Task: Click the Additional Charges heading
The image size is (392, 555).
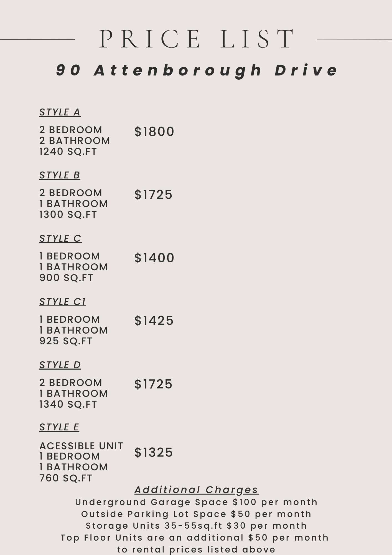Action: click(197, 490)
